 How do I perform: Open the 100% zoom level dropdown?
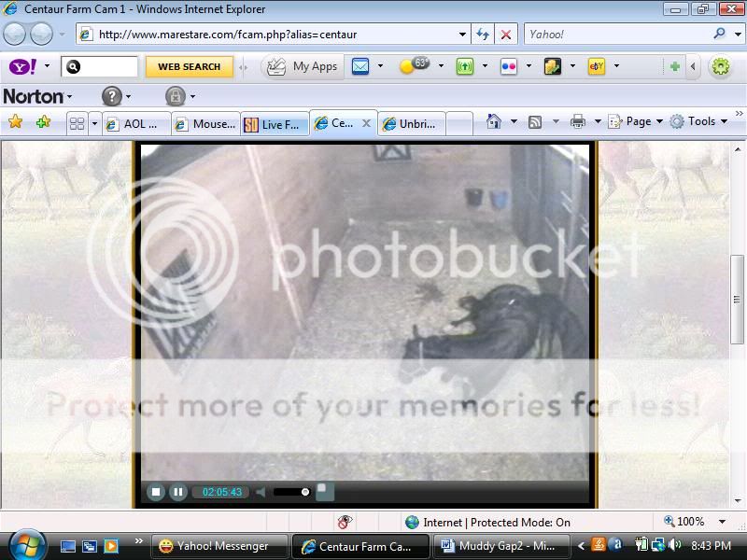coord(722,522)
